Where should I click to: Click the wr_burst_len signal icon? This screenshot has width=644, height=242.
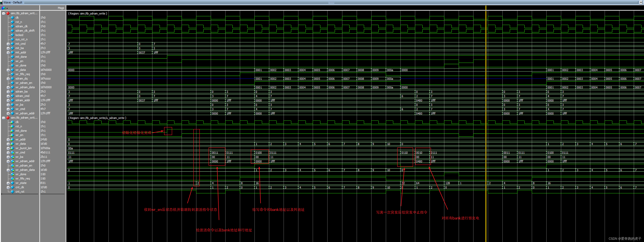pos(12,148)
